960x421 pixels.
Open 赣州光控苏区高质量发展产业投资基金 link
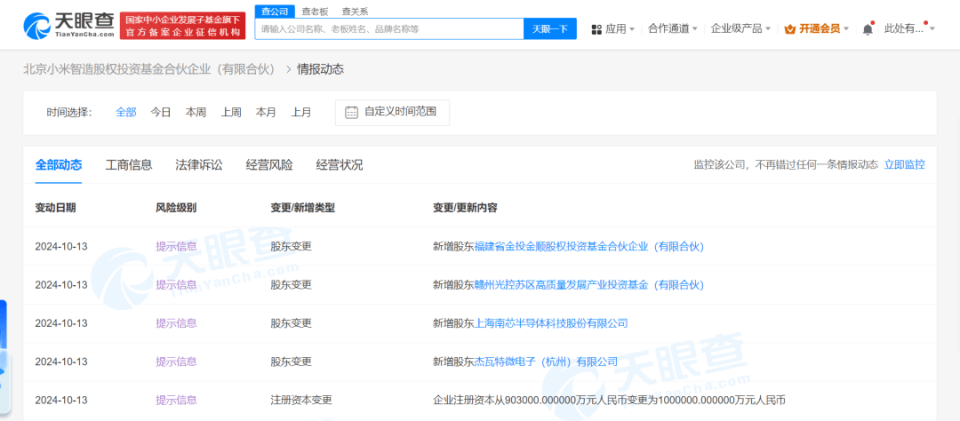coord(590,285)
